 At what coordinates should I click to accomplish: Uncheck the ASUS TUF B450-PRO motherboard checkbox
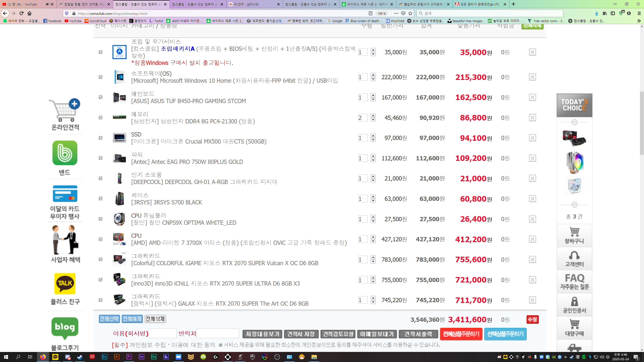point(101,97)
